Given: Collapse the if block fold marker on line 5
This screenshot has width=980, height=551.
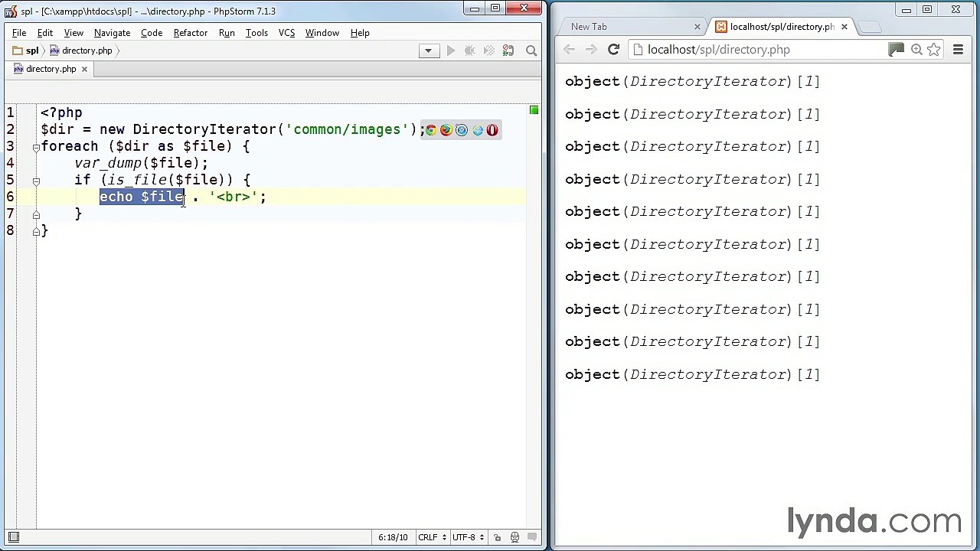Looking at the screenshot, I should click(x=36, y=181).
